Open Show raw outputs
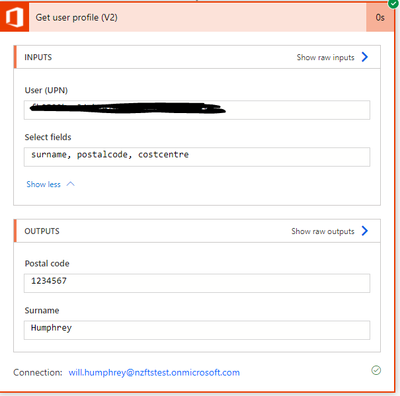 click(323, 231)
